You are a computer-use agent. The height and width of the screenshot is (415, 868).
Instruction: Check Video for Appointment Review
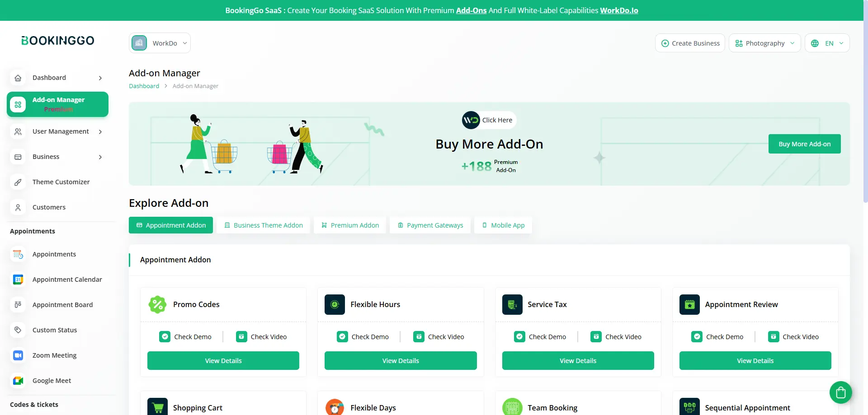click(x=793, y=336)
